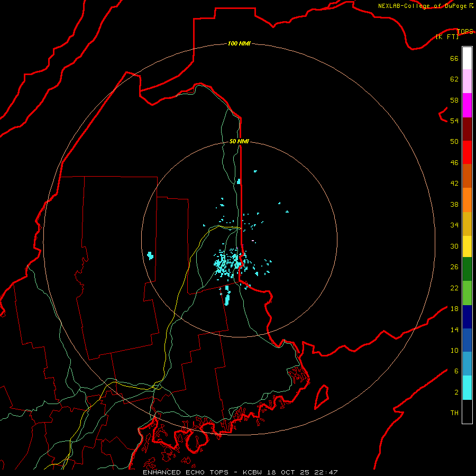Click the [K FT] units label
Screen dimensions: 476x476
tap(447, 36)
